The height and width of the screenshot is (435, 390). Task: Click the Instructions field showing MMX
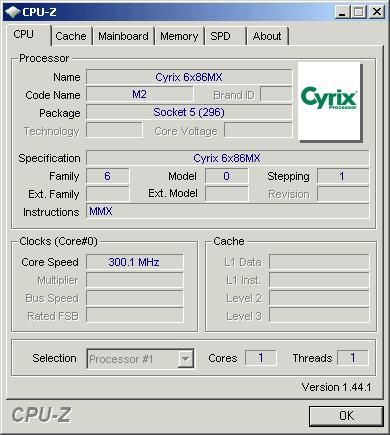click(227, 211)
